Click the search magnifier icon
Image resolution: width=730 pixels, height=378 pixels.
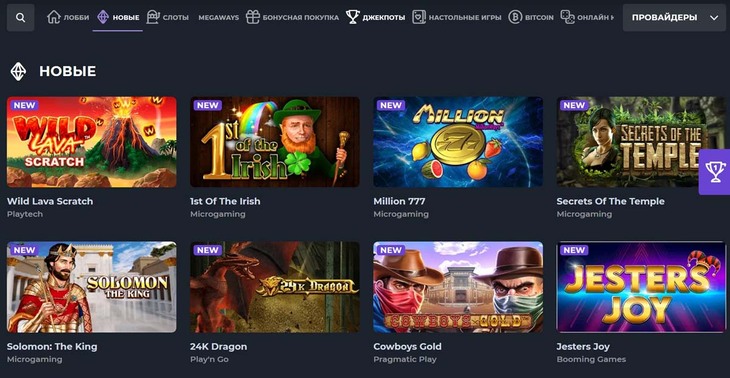[20, 18]
